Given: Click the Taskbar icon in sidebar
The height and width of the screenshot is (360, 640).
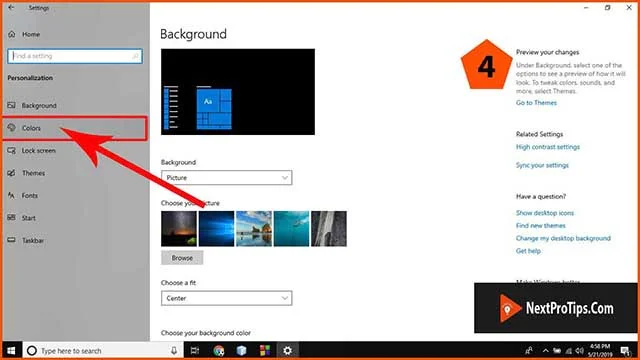Looking at the screenshot, I should [x=11, y=240].
